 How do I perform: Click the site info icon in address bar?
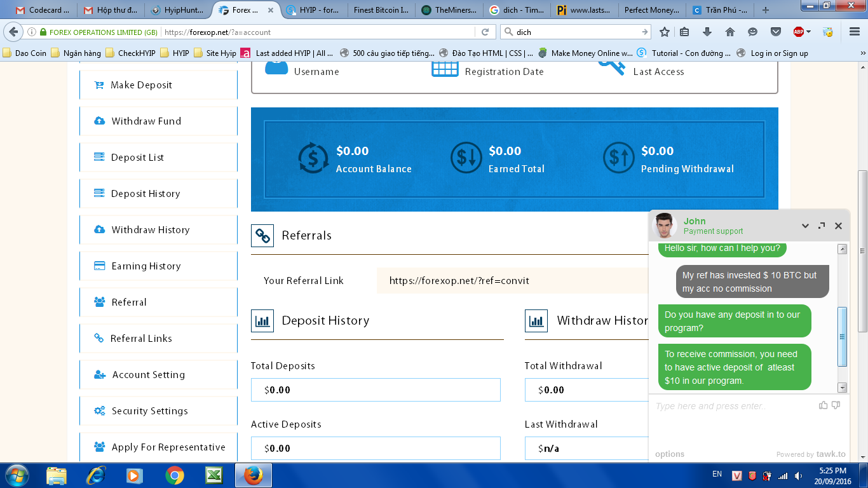pos(32,32)
